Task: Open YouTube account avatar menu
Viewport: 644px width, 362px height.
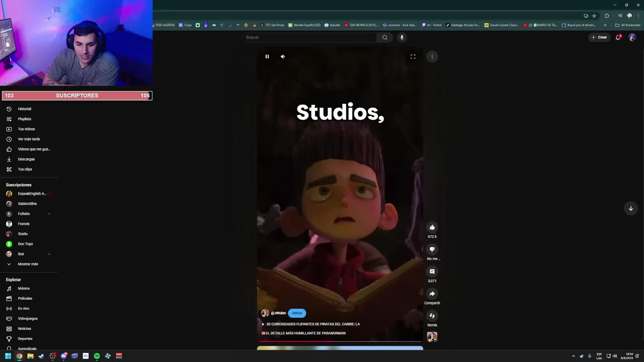Action: click(632, 37)
